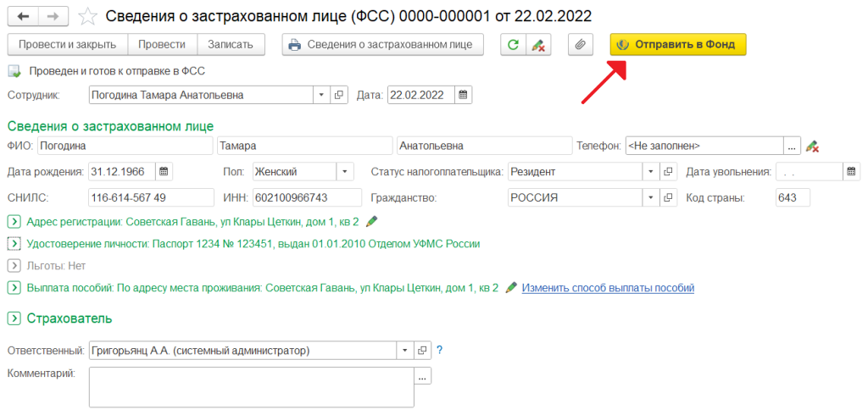Click the open-form icon next to employee

coord(339,96)
